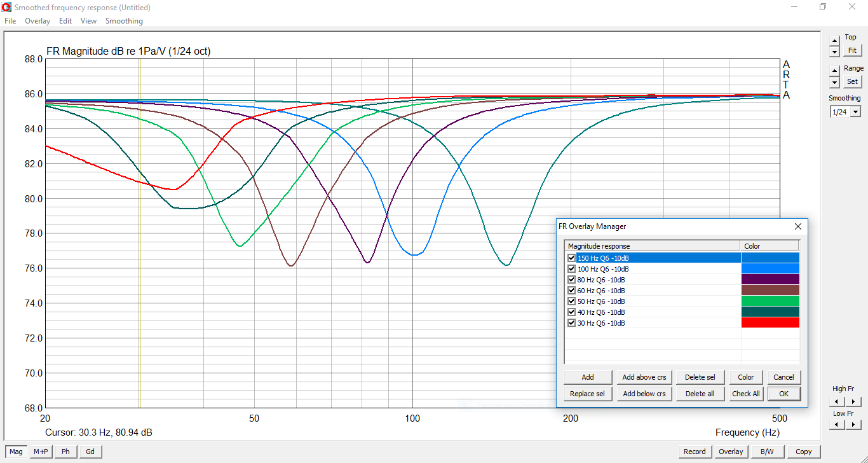Click the High Fr right arrow
Image resolution: width=868 pixels, height=463 pixels.
pyautogui.click(x=853, y=401)
